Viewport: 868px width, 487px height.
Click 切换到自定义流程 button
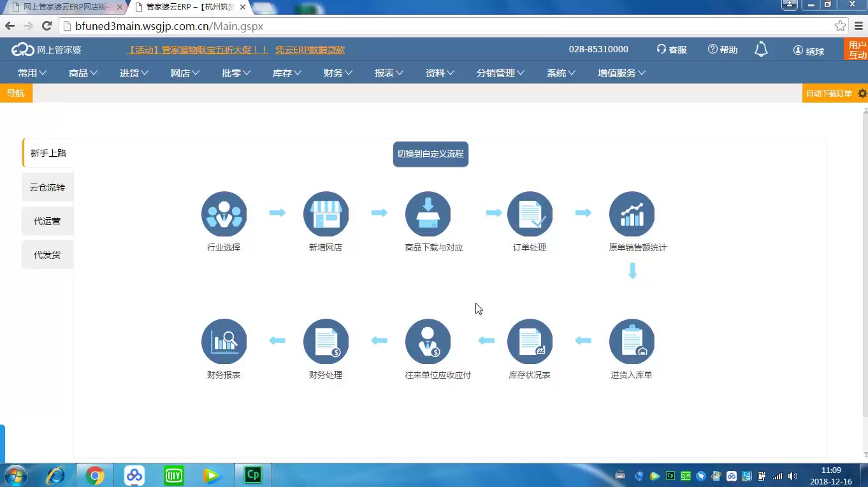(x=431, y=154)
